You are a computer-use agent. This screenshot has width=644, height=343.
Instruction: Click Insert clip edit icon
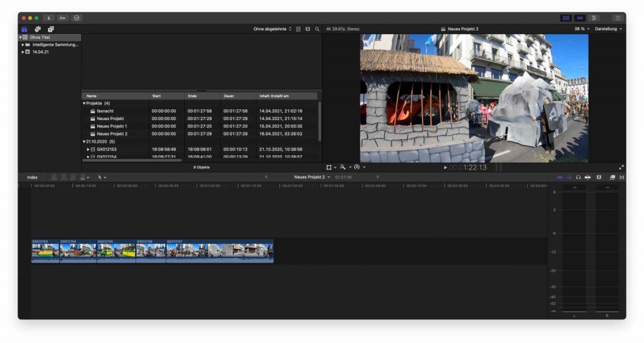(64, 178)
